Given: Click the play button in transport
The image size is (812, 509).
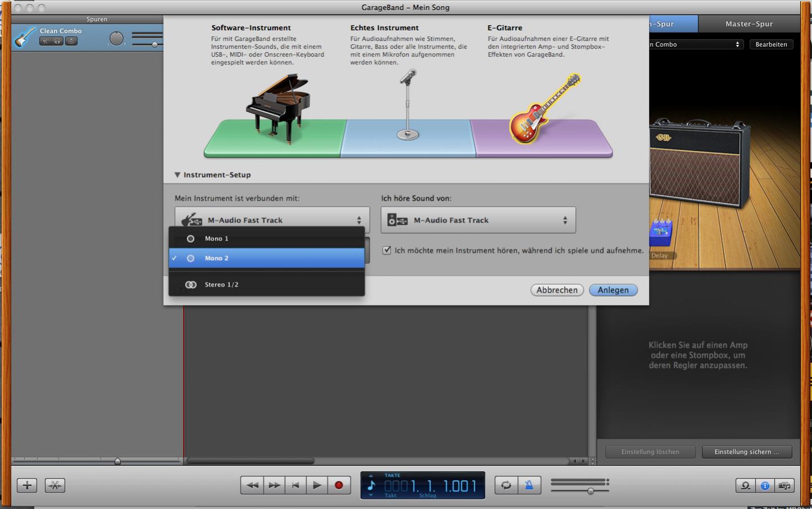Looking at the screenshot, I should click(317, 485).
